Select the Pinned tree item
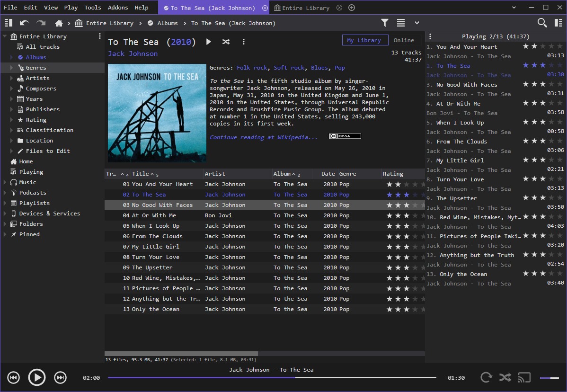Screen dimensions: 567x392 click(29, 234)
